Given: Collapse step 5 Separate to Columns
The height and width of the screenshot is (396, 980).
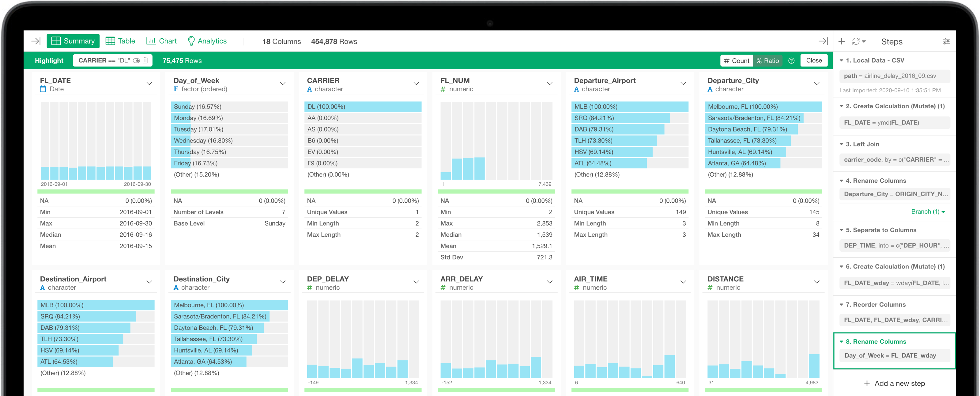Looking at the screenshot, I should (842, 230).
